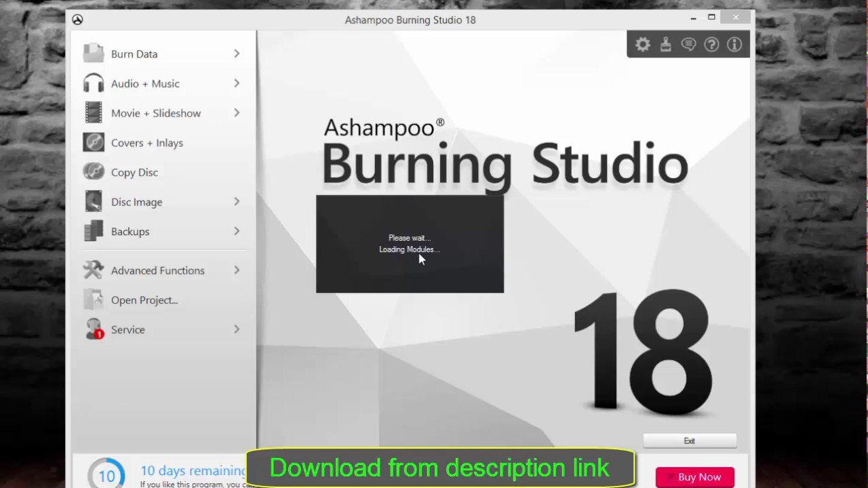
Task: Click the Burn Data folder icon
Action: pyautogui.click(x=94, y=54)
